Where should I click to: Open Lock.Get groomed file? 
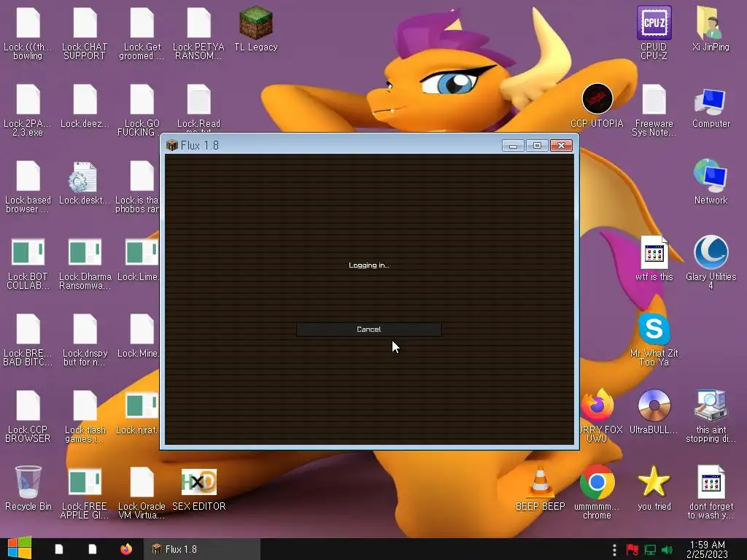pyautogui.click(x=142, y=33)
